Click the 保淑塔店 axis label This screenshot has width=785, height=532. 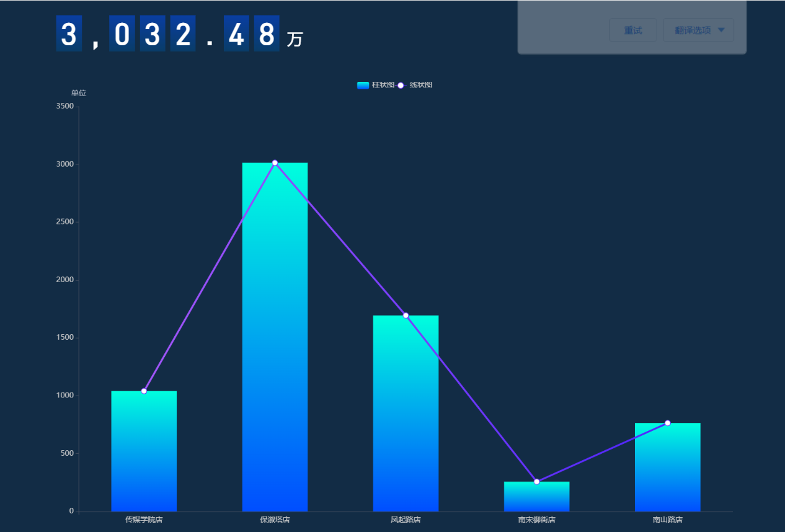click(x=275, y=520)
